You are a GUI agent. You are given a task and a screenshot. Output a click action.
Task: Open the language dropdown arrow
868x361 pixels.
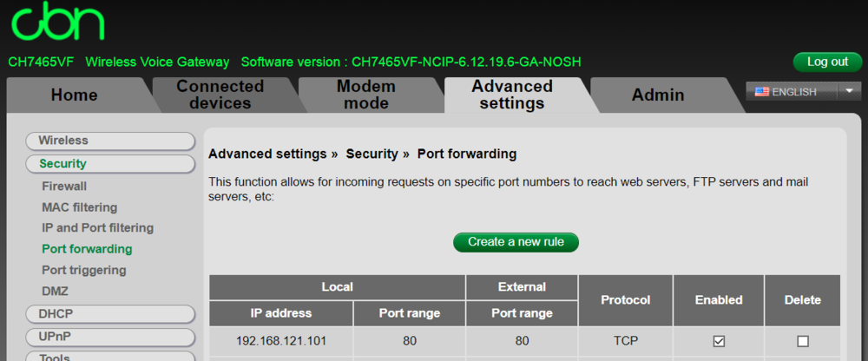(x=849, y=91)
